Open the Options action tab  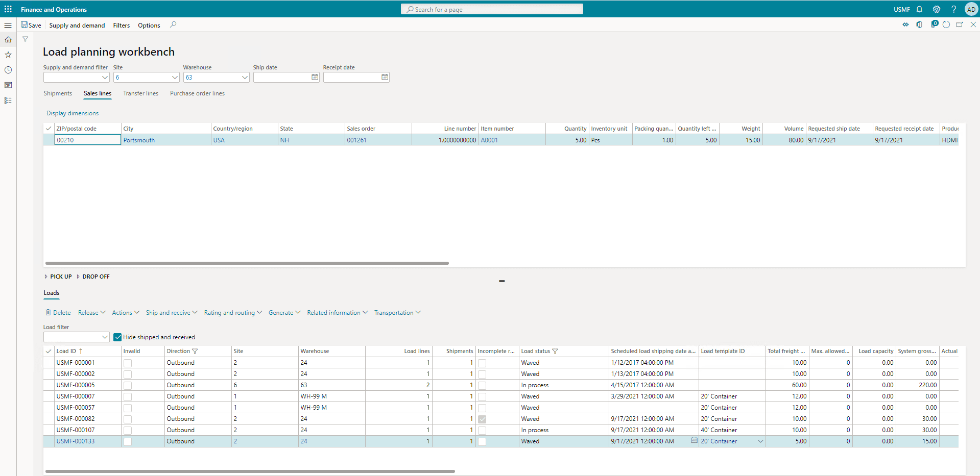[x=149, y=25]
